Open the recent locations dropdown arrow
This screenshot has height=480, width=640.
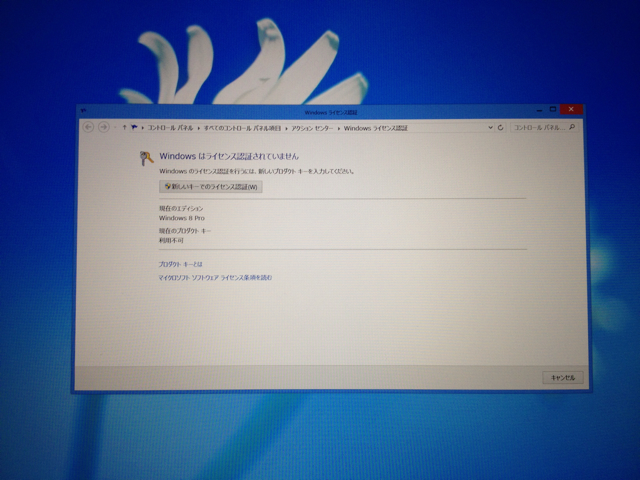pyautogui.click(x=116, y=128)
